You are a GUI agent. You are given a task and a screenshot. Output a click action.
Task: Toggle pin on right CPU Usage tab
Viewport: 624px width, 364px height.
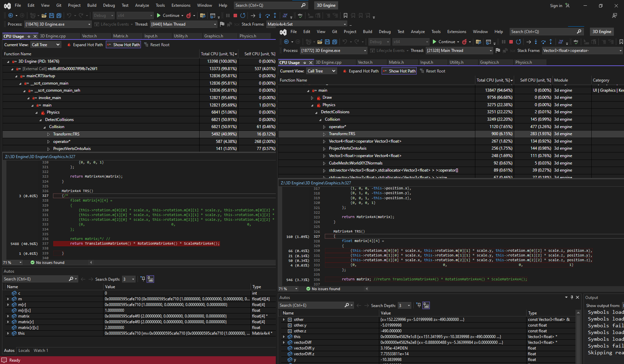click(304, 63)
